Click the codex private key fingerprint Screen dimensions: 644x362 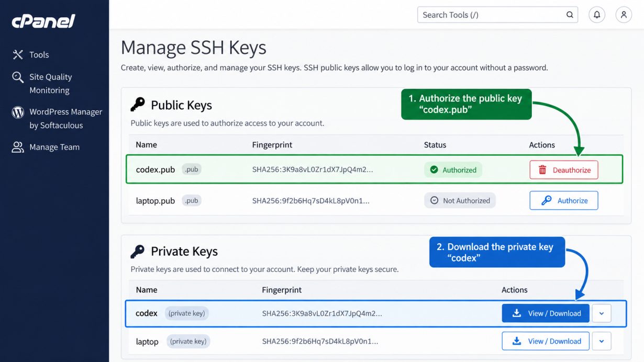click(x=322, y=313)
